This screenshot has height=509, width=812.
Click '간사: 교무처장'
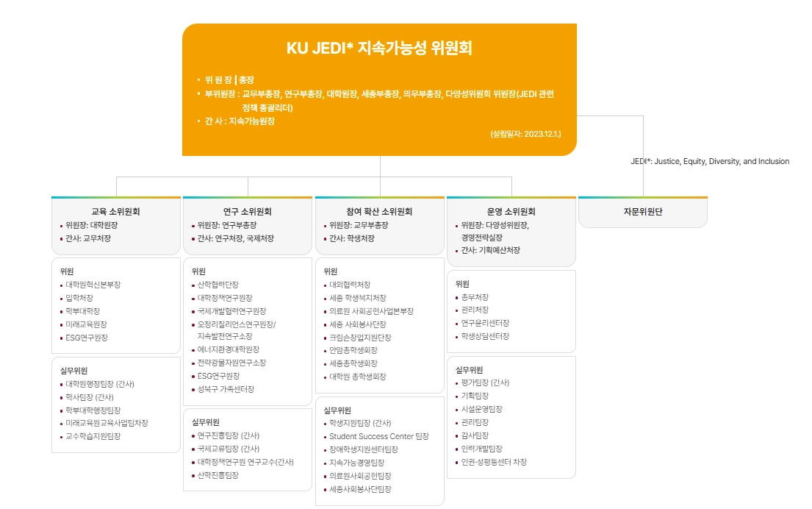pyautogui.click(x=88, y=238)
